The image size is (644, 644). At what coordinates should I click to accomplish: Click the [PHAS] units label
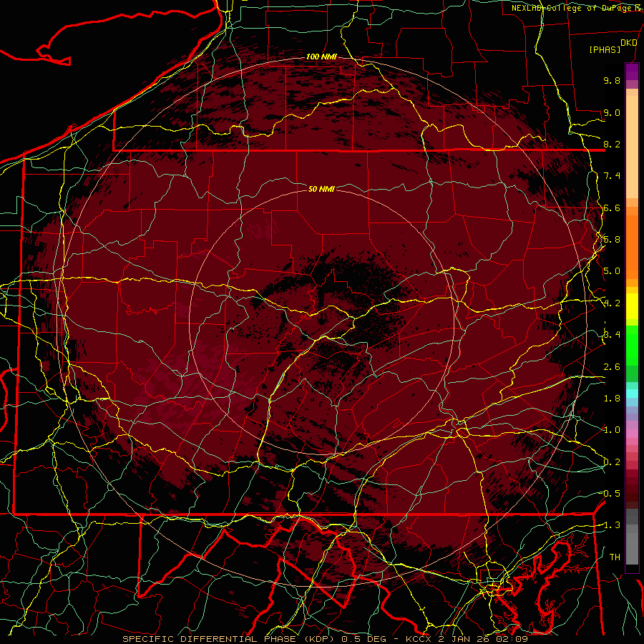click(x=605, y=49)
